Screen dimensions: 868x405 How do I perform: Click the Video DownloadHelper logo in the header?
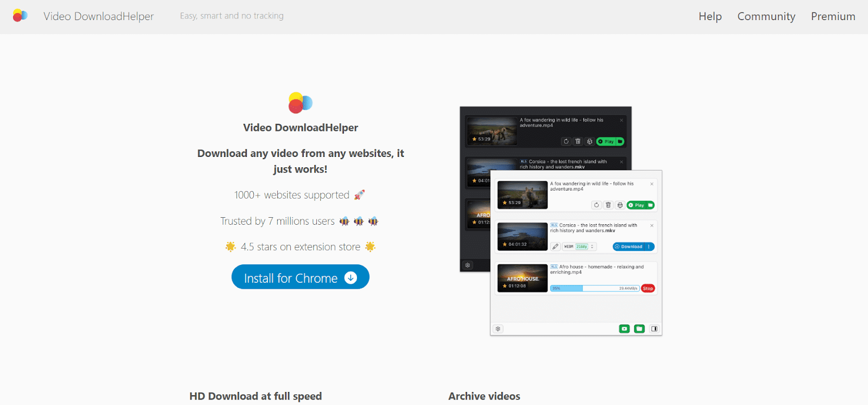point(20,16)
